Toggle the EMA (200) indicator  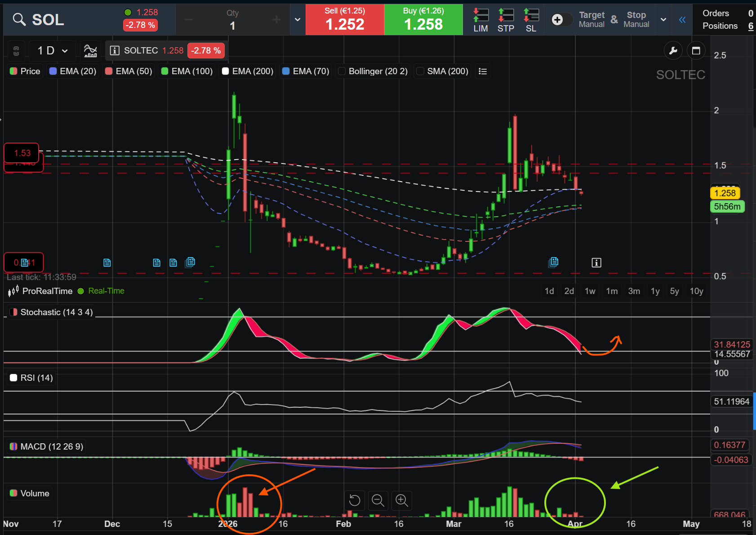coord(248,71)
